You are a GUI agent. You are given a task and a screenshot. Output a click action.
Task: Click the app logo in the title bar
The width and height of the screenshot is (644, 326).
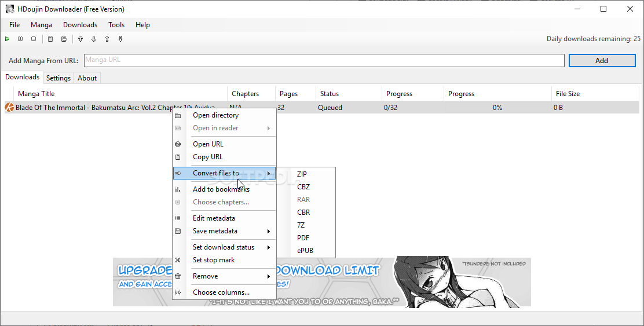point(10,9)
